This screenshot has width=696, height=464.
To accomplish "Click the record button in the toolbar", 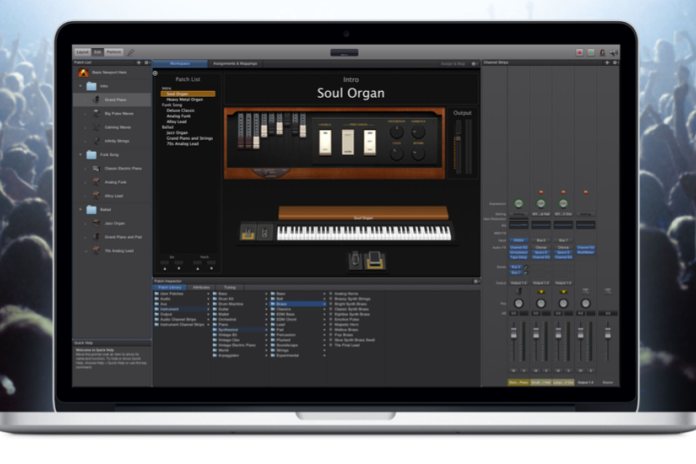I will coord(579,52).
